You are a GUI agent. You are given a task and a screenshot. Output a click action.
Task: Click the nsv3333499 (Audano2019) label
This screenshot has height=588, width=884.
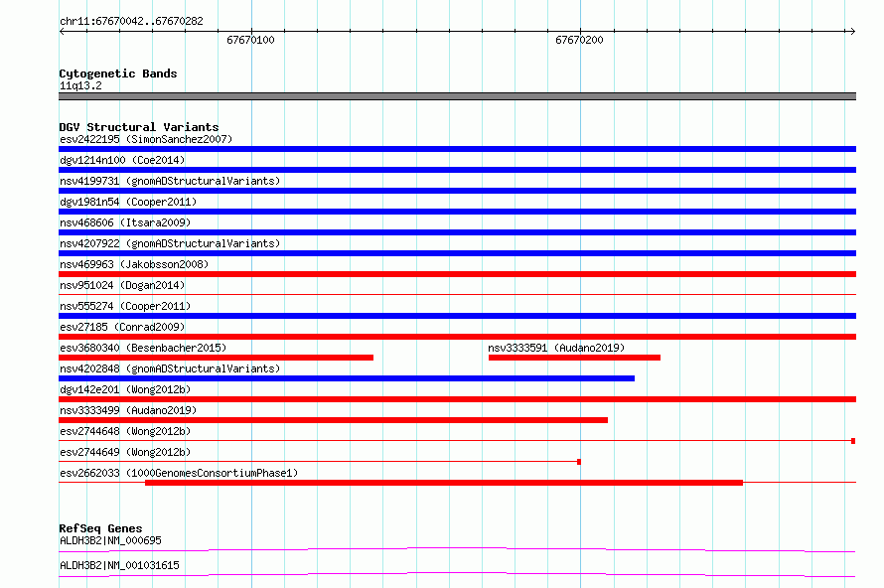[x=128, y=410]
